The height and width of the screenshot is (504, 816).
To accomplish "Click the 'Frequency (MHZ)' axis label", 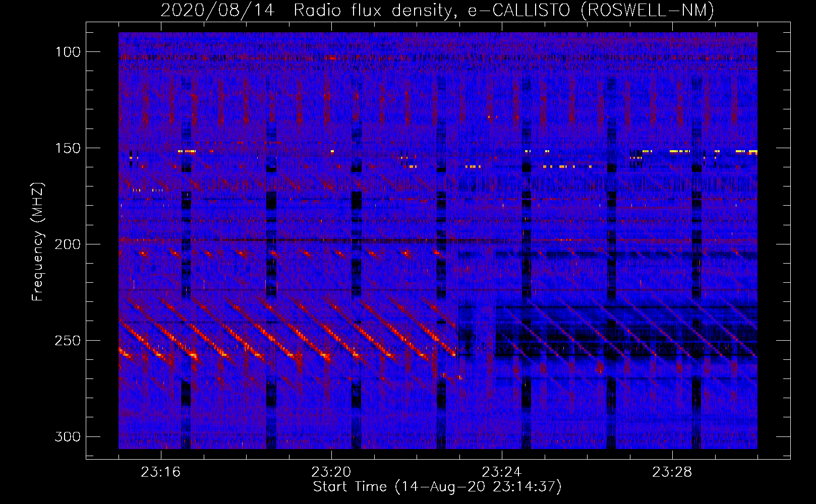I will [38, 241].
